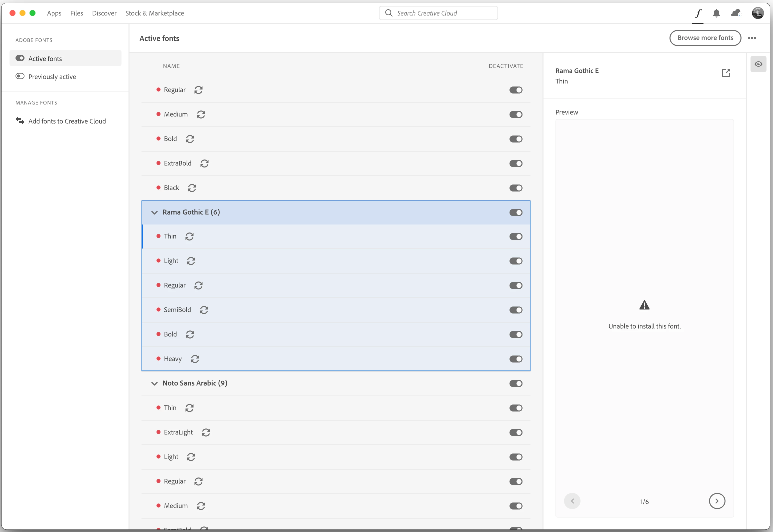Viewport: 773px width, 532px height.
Task: Show the next font preview
Action: click(x=717, y=501)
